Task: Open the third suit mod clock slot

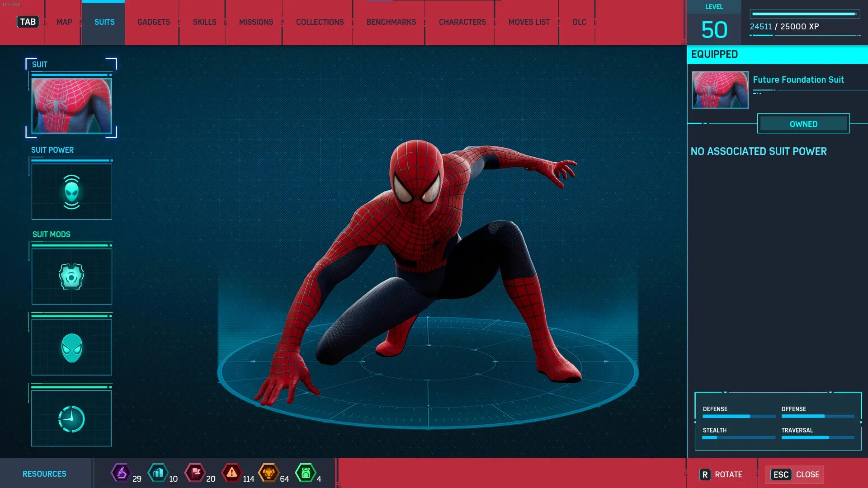Action: (71, 418)
